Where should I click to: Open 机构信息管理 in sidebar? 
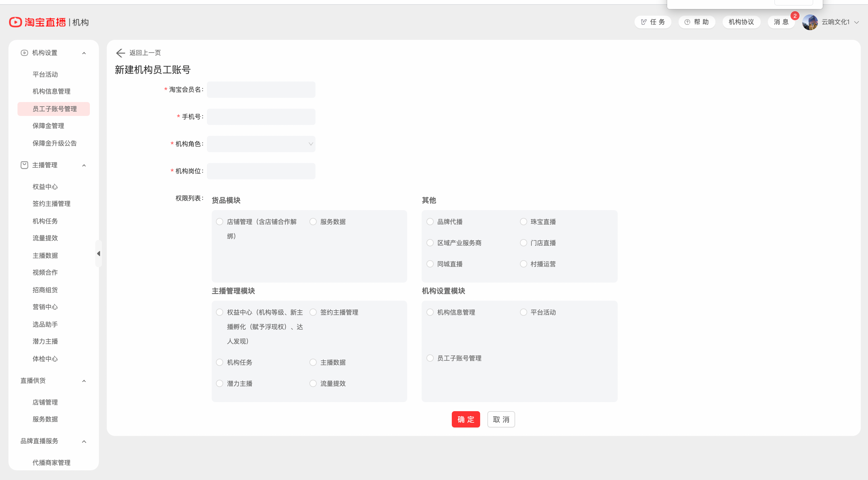point(52,91)
